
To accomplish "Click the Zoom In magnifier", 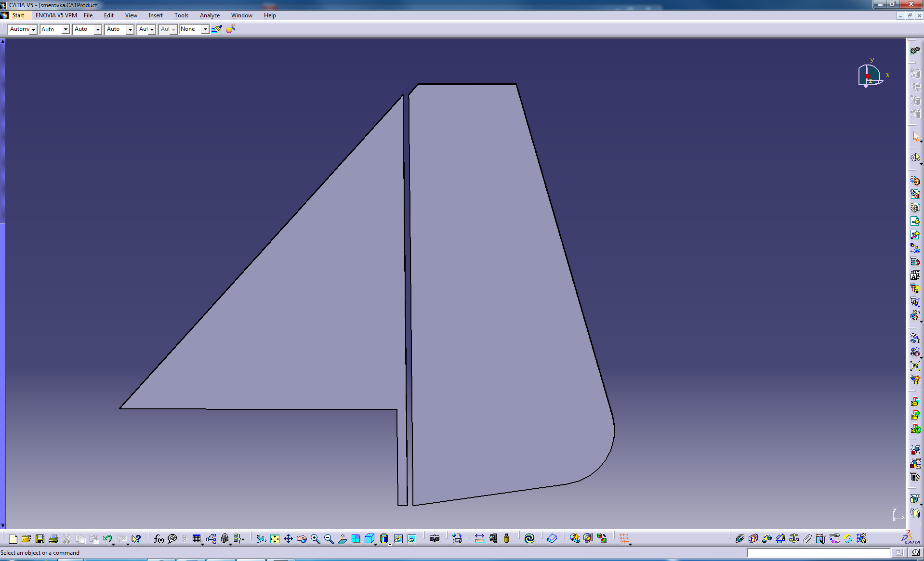I will pos(315,539).
